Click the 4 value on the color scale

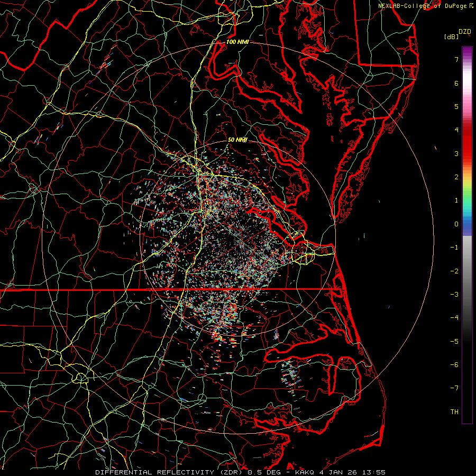(x=456, y=130)
